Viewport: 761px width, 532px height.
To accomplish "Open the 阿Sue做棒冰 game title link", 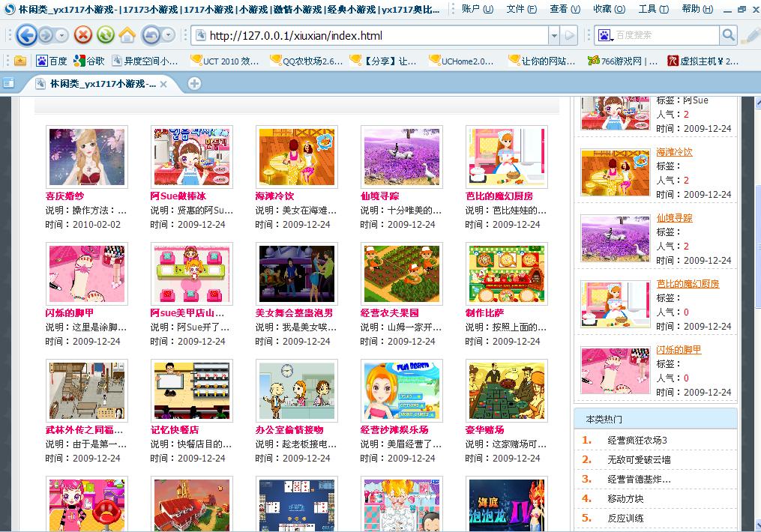I will (x=178, y=196).
